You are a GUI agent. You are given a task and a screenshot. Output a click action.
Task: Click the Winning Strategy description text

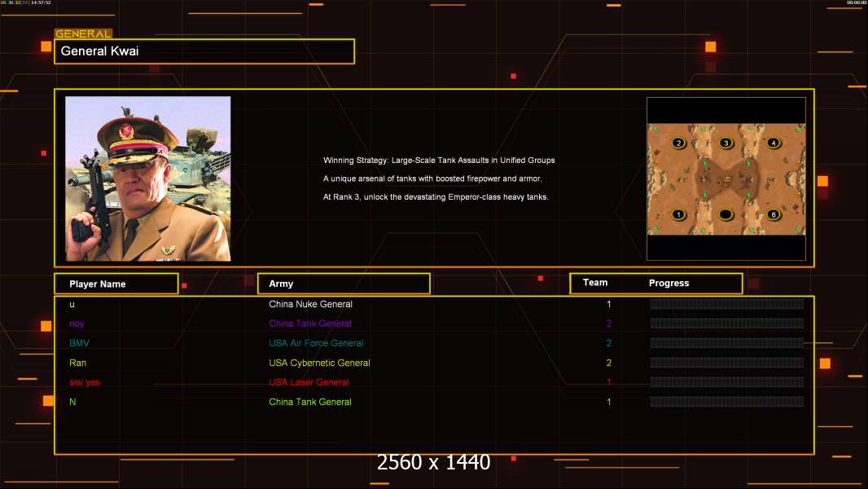coord(439,161)
